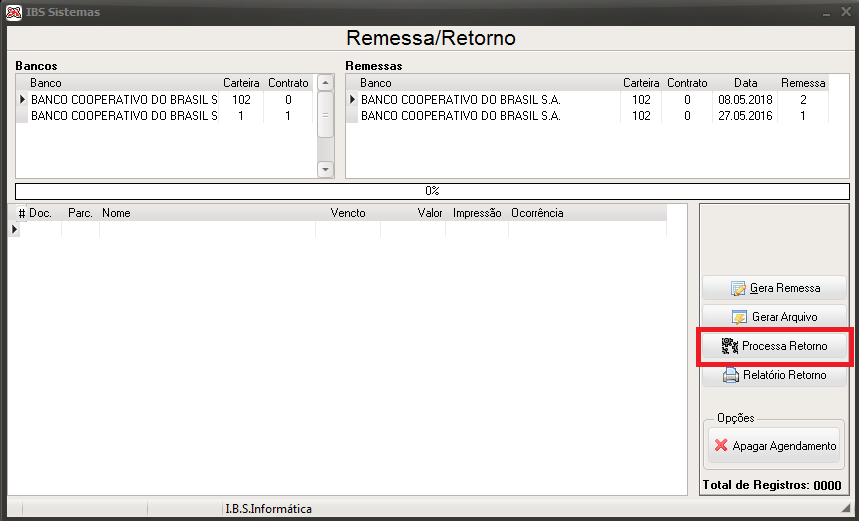859x521 pixels.
Task: Click the Bancos list scrollbar thumb
Action: click(x=325, y=115)
